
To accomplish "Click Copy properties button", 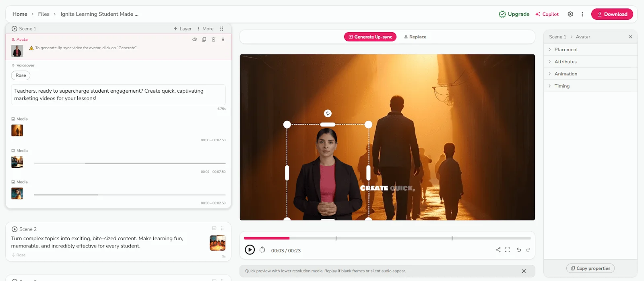I will (590, 268).
